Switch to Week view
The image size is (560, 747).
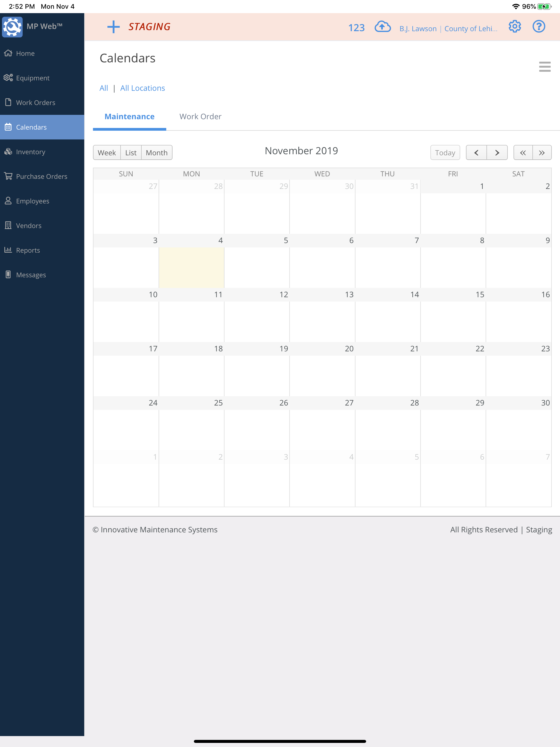click(107, 153)
